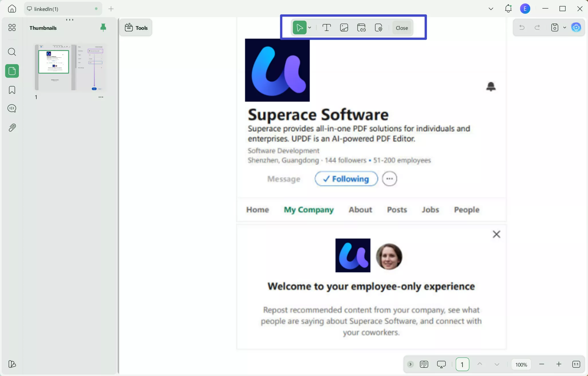
Task: Toggle the select cursor tool
Action: [299, 28]
